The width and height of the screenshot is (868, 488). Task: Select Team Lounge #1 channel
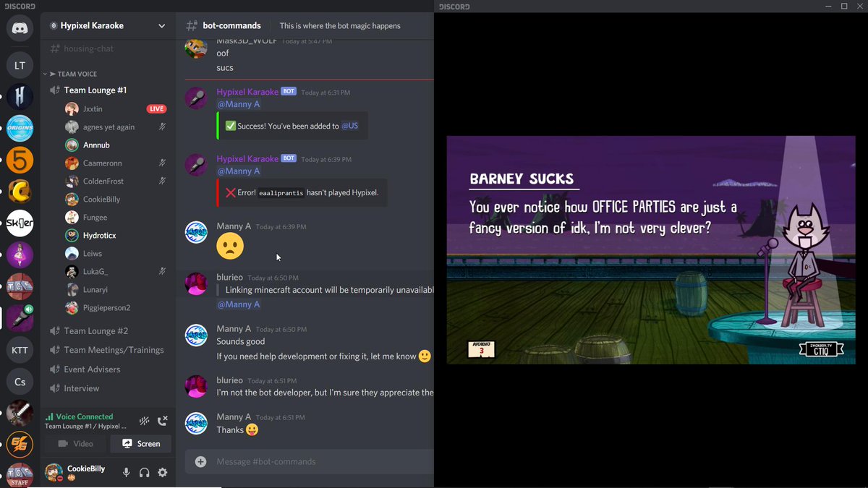click(108, 90)
